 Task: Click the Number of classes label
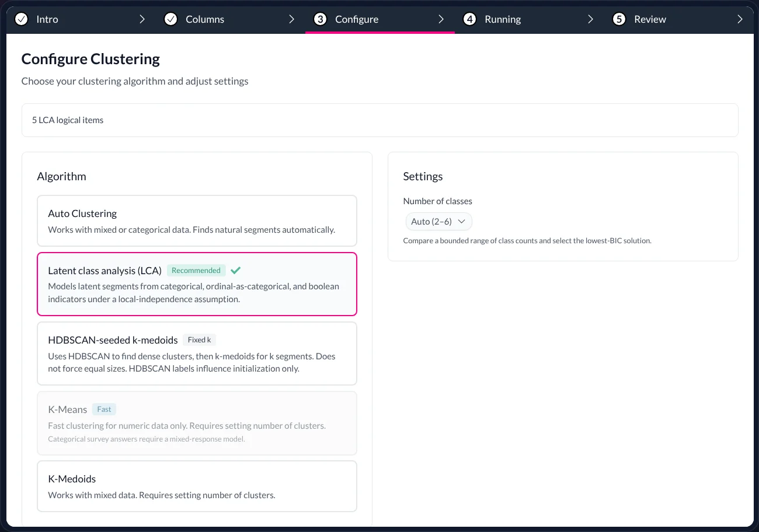click(x=438, y=201)
